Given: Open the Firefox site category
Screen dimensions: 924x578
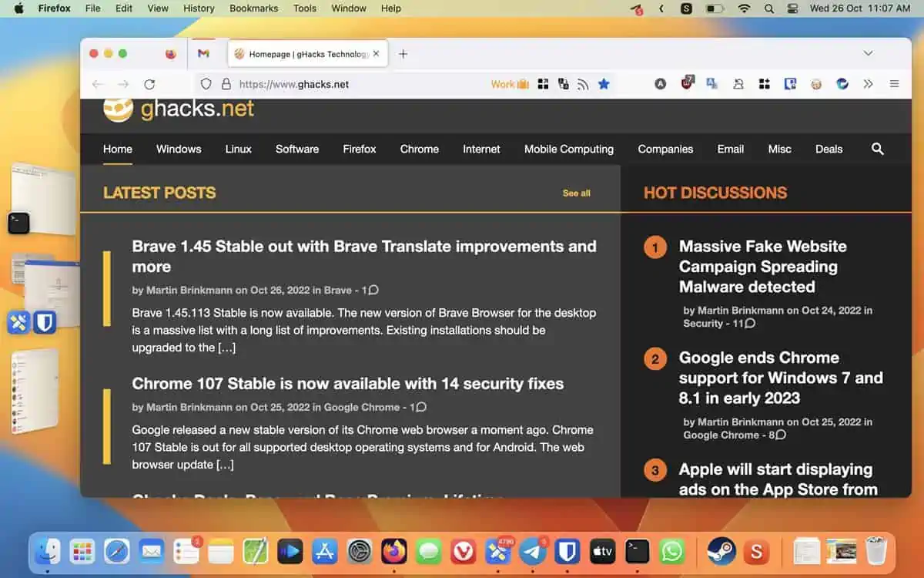Looking at the screenshot, I should [x=360, y=149].
